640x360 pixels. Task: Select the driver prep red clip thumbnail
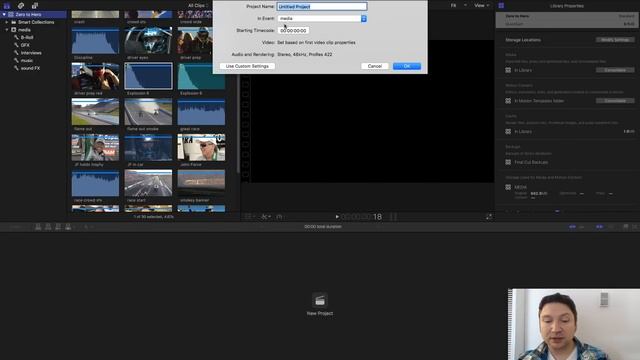[x=95, y=76]
